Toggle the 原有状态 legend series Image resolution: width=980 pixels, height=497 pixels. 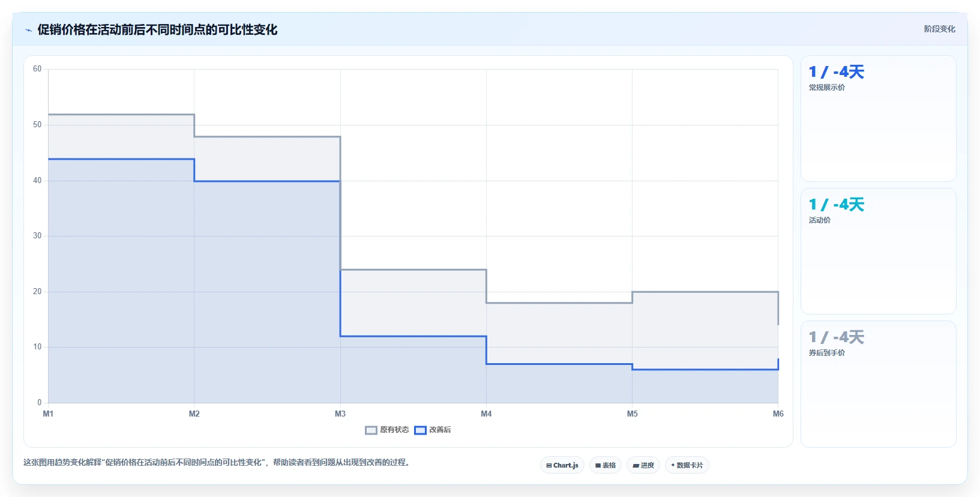(x=387, y=430)
